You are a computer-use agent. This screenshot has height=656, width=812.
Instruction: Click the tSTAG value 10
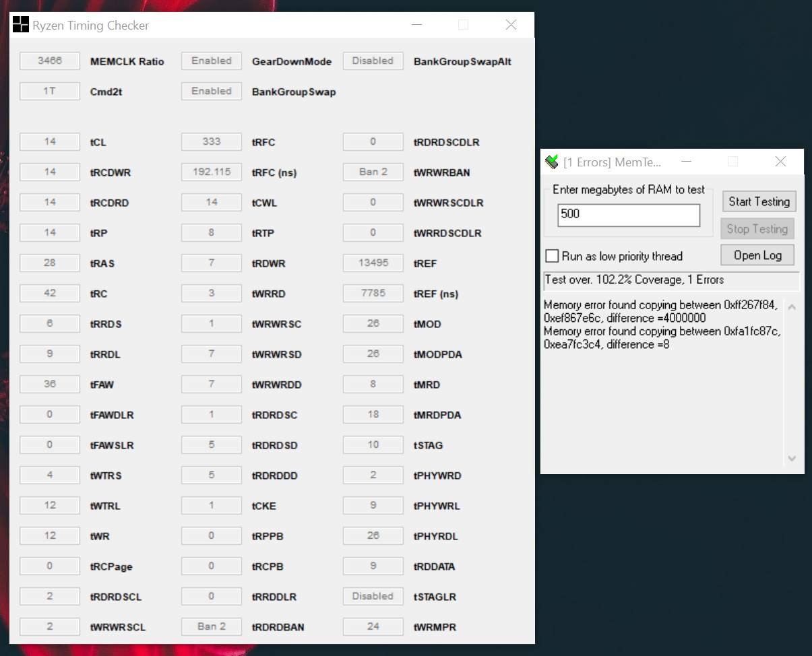(373, 445)
